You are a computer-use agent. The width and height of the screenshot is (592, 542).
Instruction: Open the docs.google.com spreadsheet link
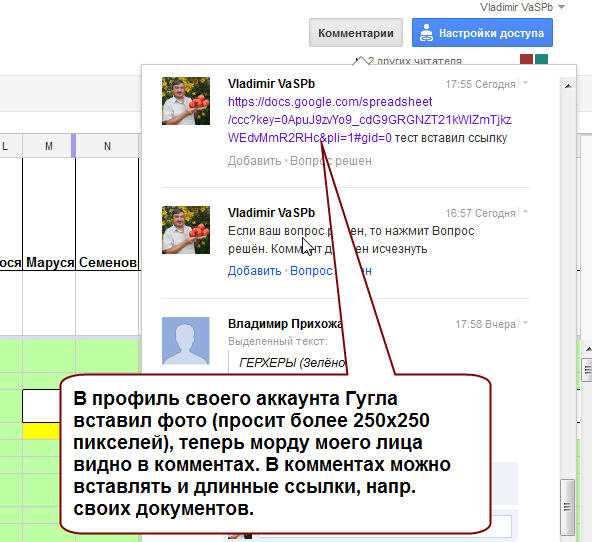pos(369,120)
